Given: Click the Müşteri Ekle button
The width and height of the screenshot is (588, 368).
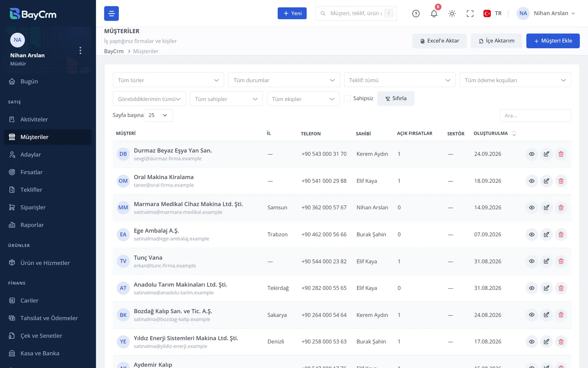Looking at the screenshot, I should coord(553,41).
